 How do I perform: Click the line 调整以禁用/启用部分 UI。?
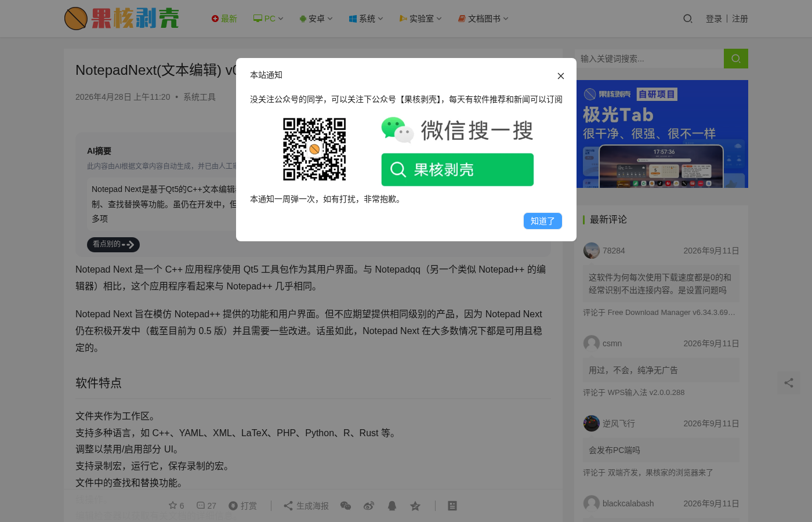[129, 449]
